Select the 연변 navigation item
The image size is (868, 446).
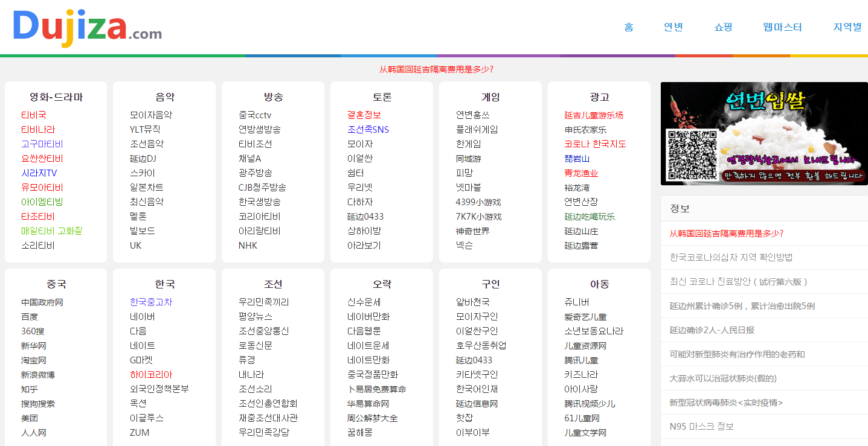[673, 27]
